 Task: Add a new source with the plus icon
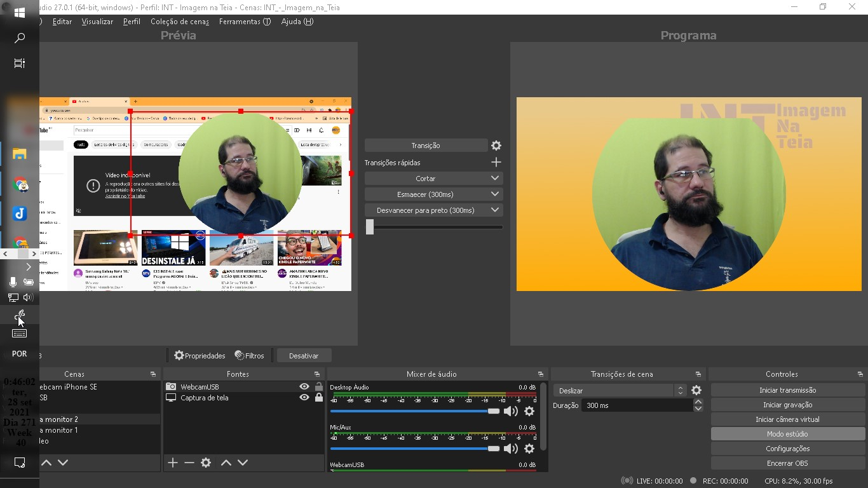point(172,463)
